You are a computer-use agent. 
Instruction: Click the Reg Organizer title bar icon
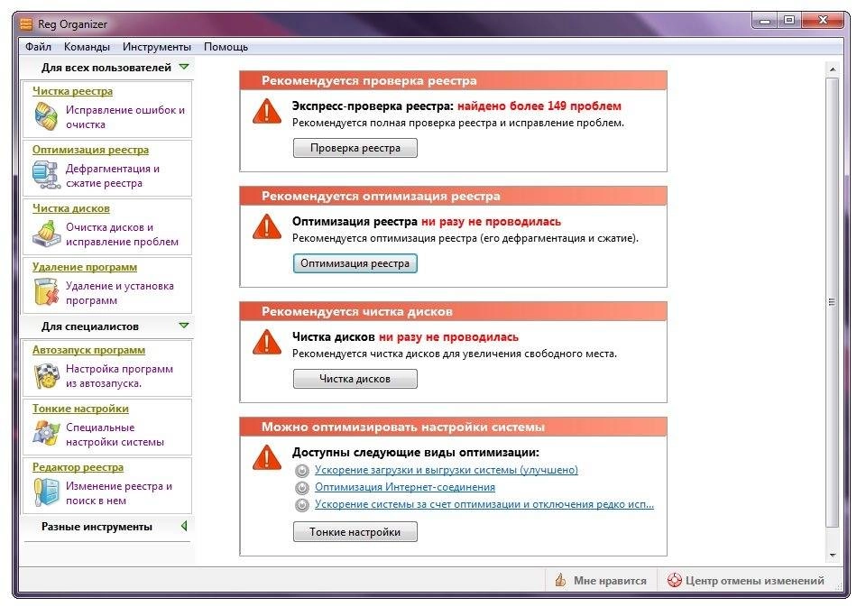point(26,24)
